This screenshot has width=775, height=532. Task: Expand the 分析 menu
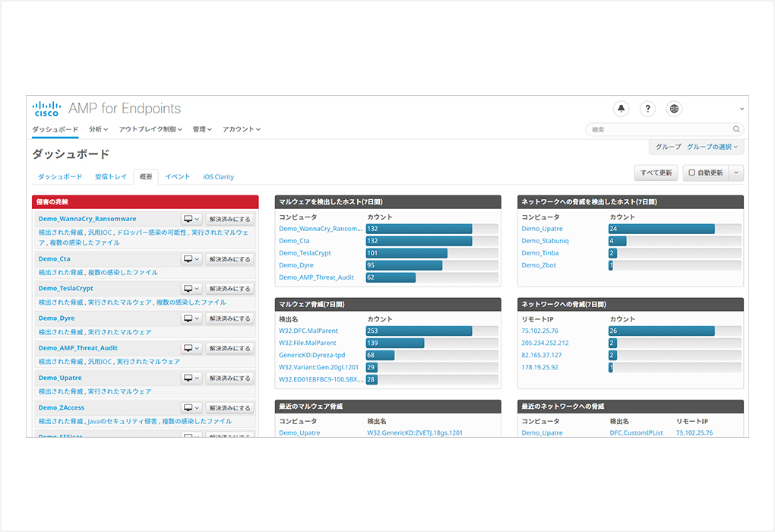98,129
